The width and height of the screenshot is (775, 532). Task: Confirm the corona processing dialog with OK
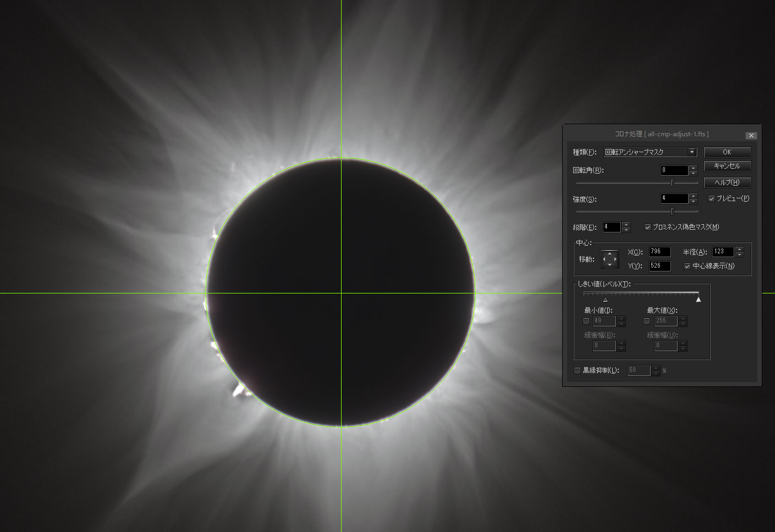727,152
